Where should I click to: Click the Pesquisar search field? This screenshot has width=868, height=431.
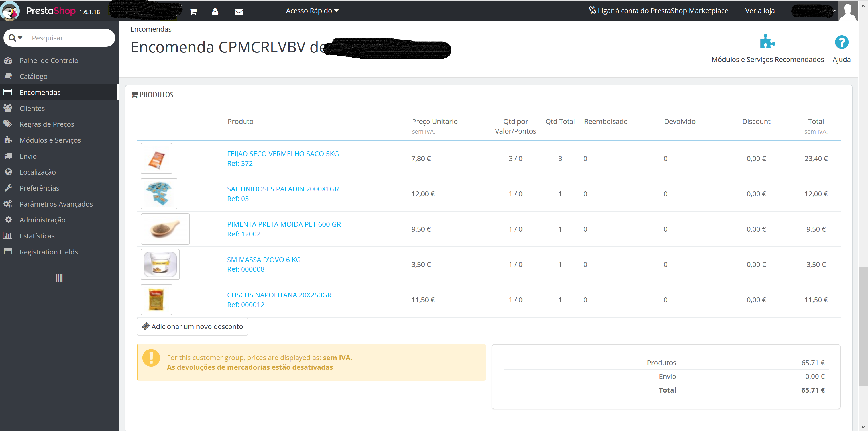[71, 38]
